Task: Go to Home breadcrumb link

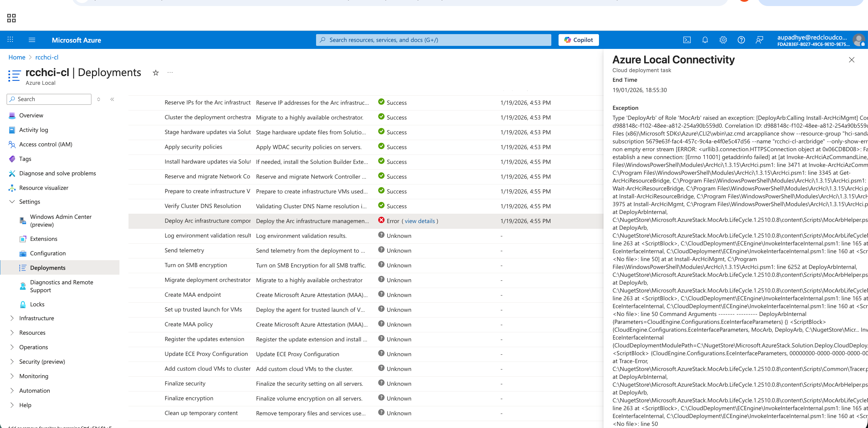Action: pos(17,57)
